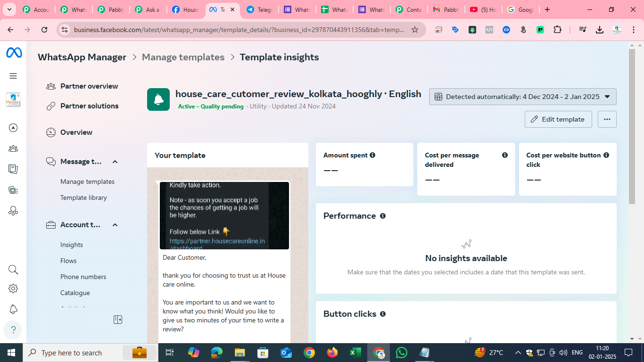
Task: Click the code brackets extension icon
Action: point(489,30)
